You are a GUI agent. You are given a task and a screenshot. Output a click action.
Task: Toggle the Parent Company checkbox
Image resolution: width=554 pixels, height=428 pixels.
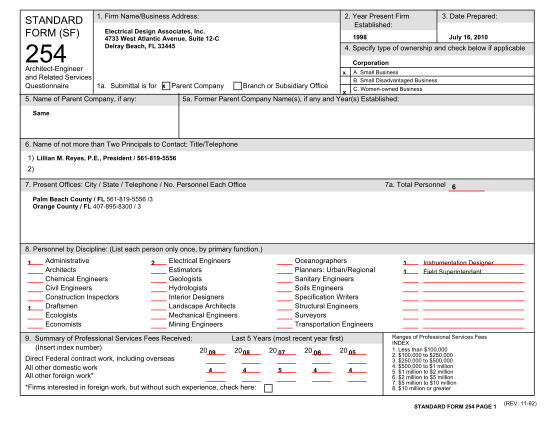coord(166,86)
